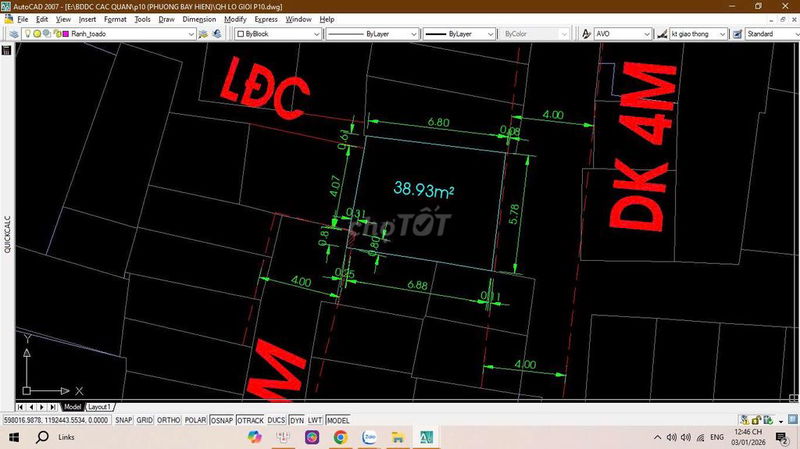The image size is (800, 449).
Task: Open the Dimension menu
Action: coord(199,19)
